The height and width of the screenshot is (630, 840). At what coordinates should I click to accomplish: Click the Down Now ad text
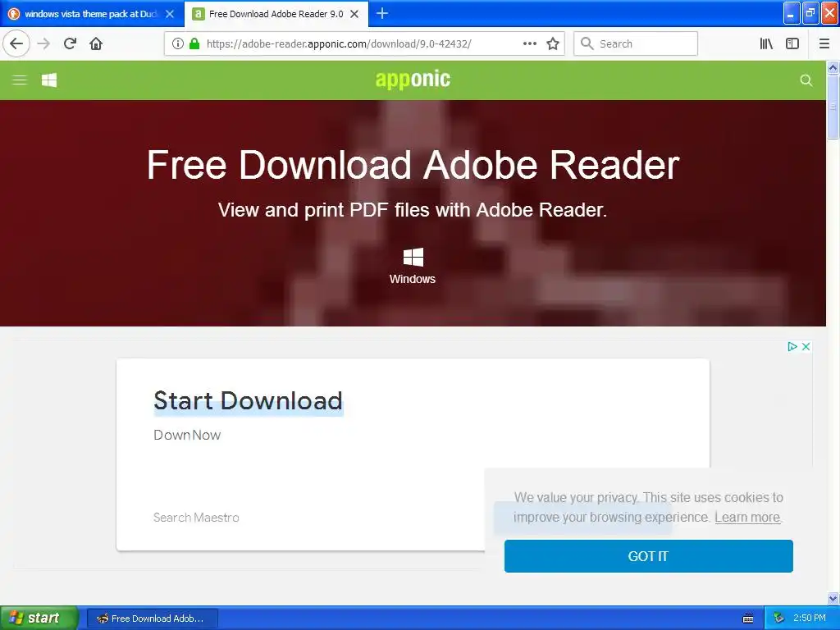pyautogui.click(x=187, y=435)
